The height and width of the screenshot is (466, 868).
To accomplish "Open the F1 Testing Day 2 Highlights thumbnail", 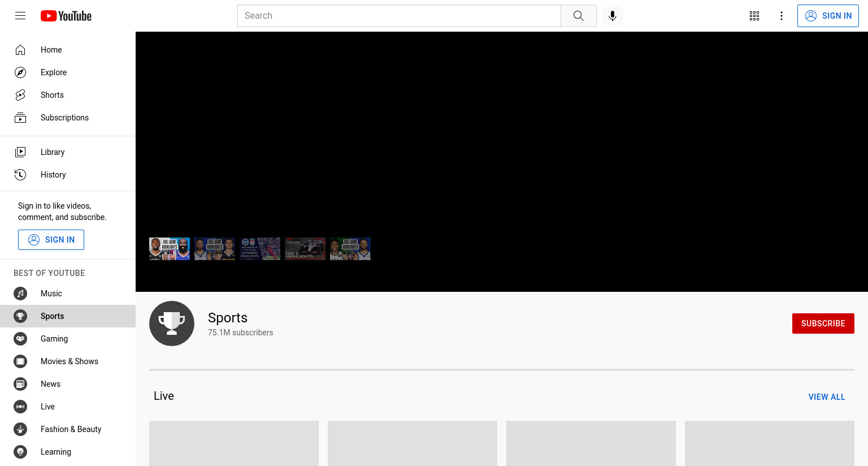I will pos(305,249).
